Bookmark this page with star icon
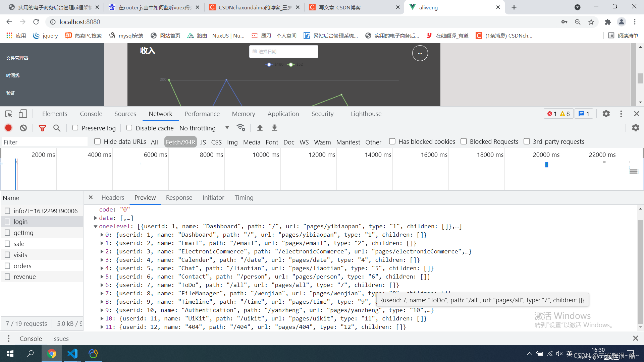The width and height of the screenshot is (644, 362). [x=591, y=22]
